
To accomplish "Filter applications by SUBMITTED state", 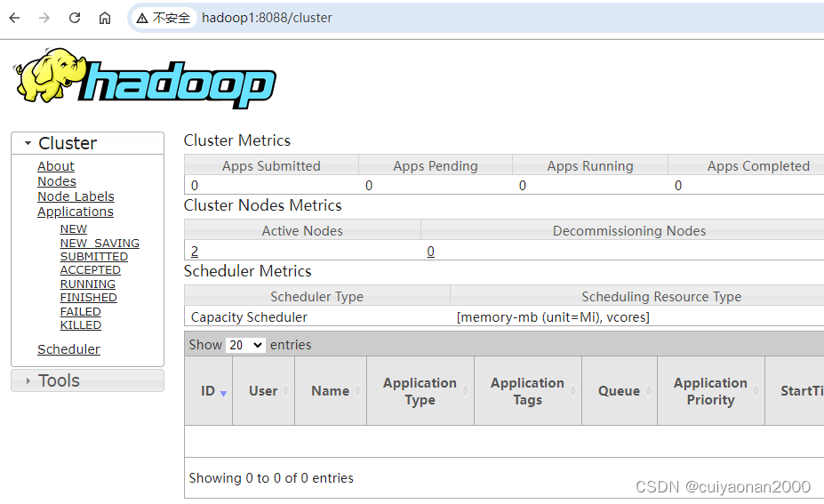I will click(94, 257).
